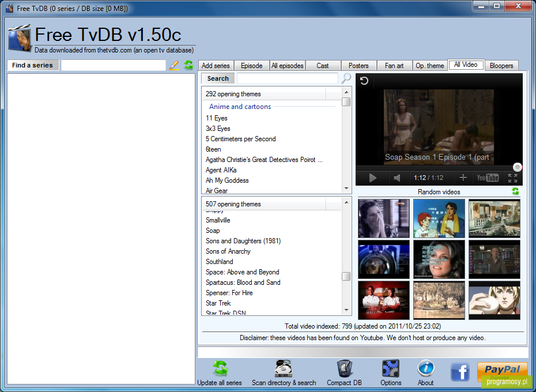This screenshot has height=392, width=536.
Task: Select Southland entry
Action: pos(219,261)
